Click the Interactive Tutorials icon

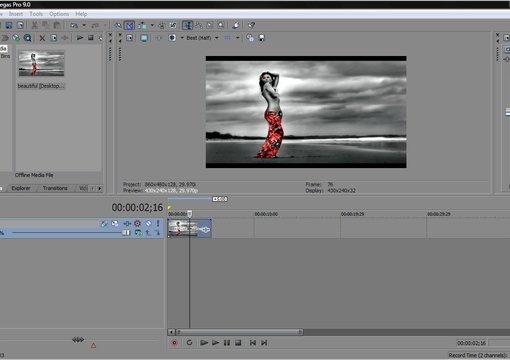(236, 25)
